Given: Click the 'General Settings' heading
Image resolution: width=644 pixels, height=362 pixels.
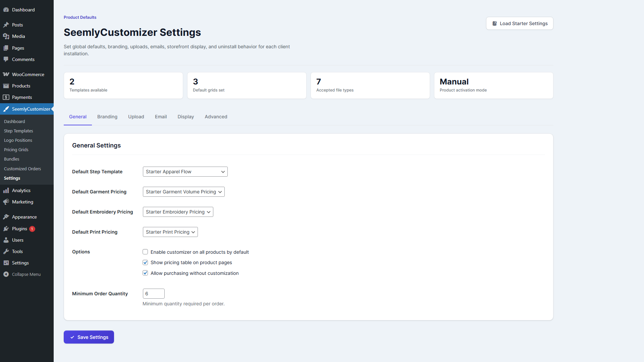Looking at the screenshot, I should coord(96,145).
